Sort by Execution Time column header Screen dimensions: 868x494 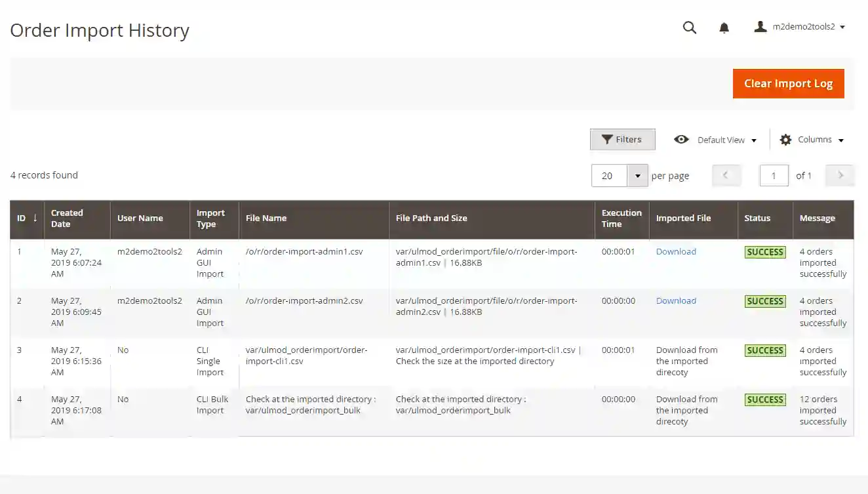621,218
